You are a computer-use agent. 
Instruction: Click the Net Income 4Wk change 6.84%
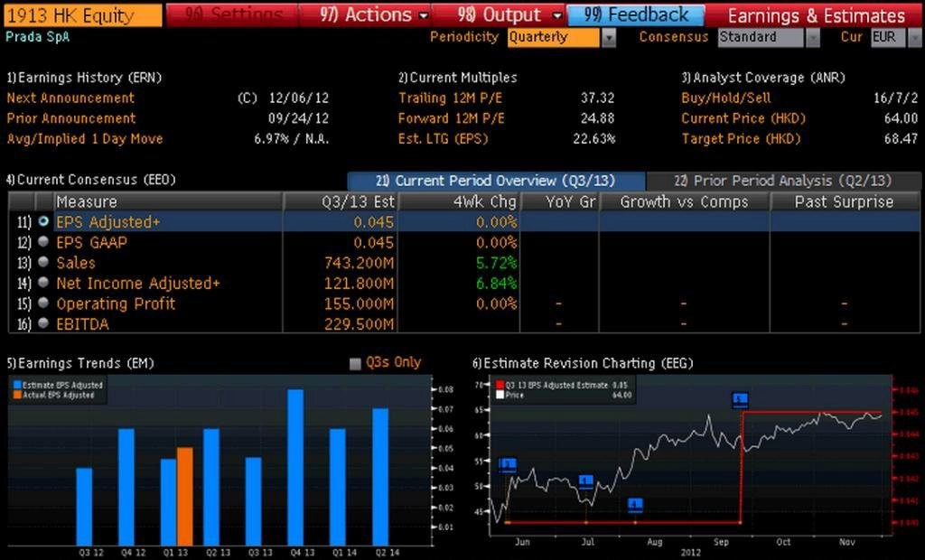(496, 284)
